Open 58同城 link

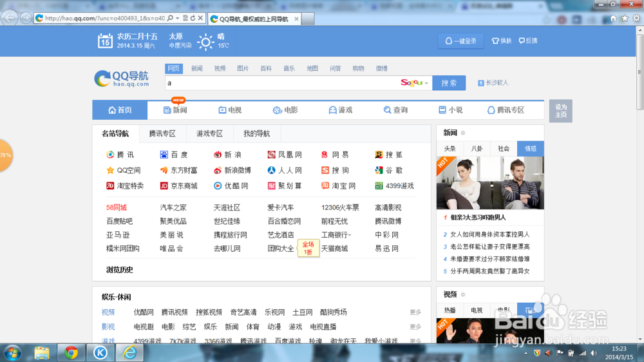tap(116, 208)
